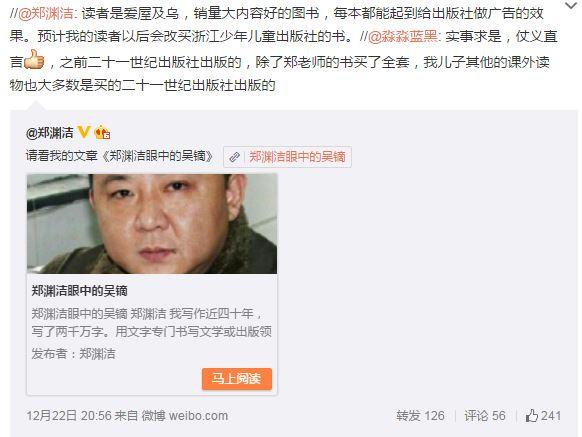Image resolution: width=582 pixels, height=437 pixels.
Task: Click the @森森蓝黑 mention link
Action: (x=403, y=36)
